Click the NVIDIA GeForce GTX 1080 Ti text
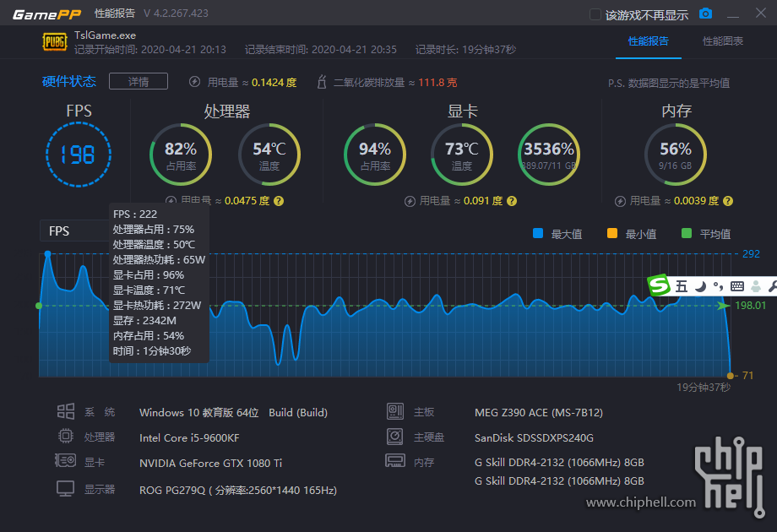This screenshot has width=777, height=532. (x=210, y=463)
